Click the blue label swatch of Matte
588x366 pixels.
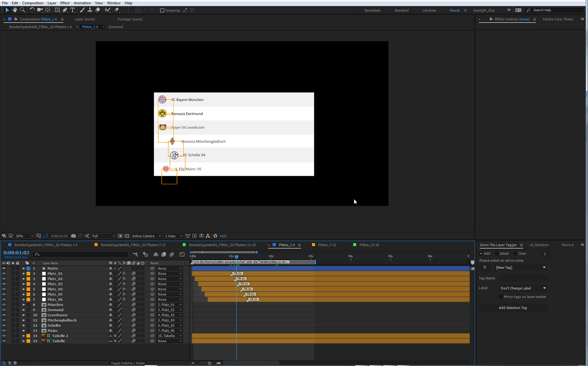click(28, 268)
